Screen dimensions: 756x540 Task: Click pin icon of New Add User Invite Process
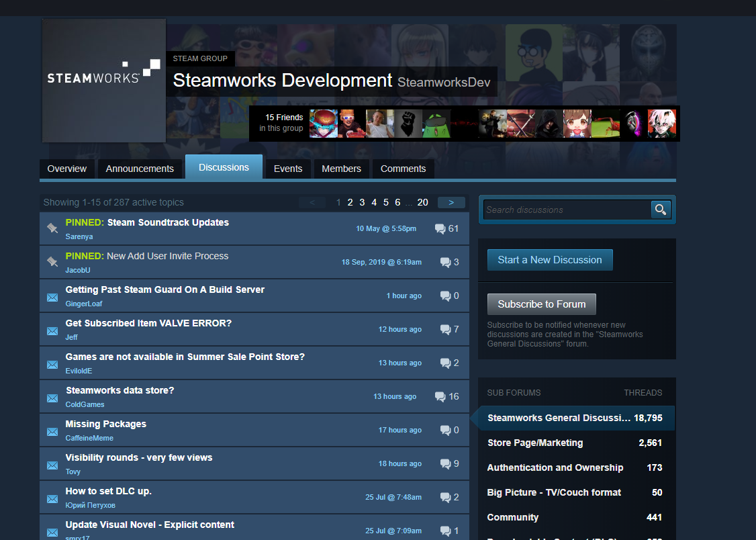pyautogui.click(x=52, y=262)
